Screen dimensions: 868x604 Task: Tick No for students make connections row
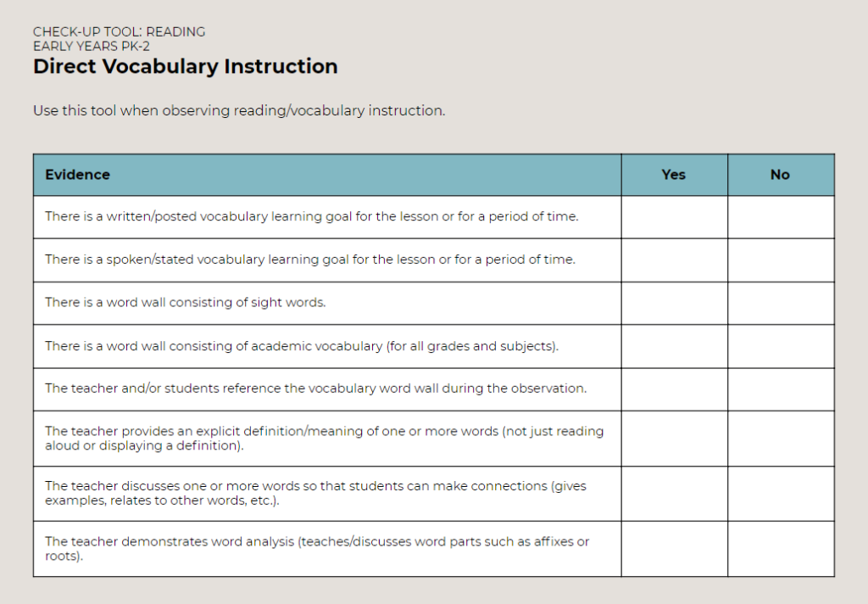(x=781, y=494)
